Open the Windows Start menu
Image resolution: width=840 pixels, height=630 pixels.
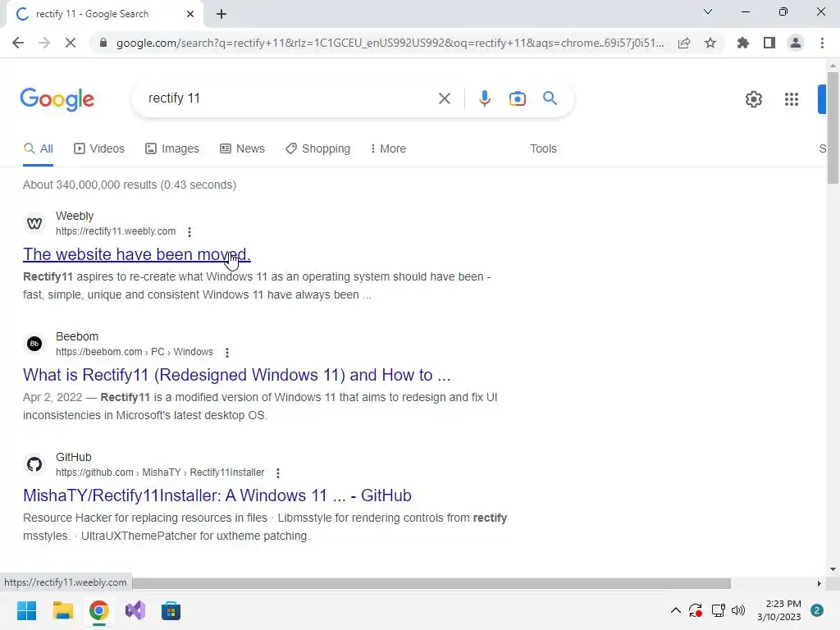click(26, 610)
